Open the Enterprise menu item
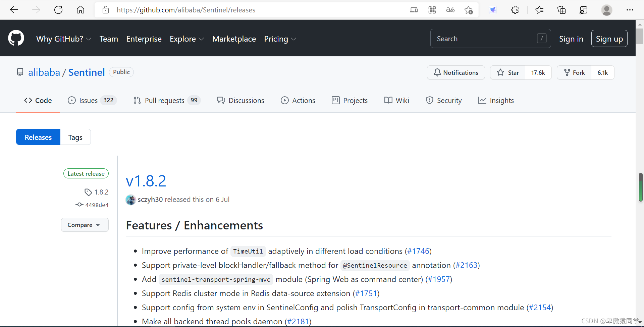 144,39
